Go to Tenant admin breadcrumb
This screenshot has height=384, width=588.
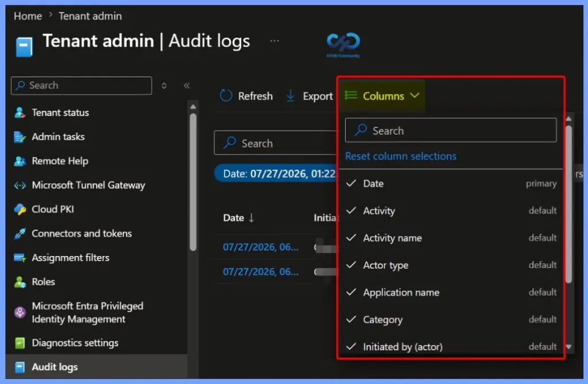click(x=90, y=16)
